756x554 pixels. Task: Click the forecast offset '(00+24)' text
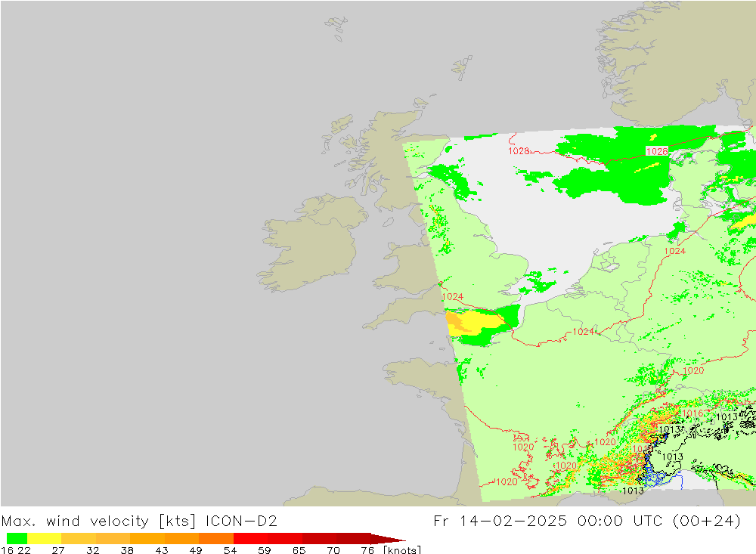[706, 522]
